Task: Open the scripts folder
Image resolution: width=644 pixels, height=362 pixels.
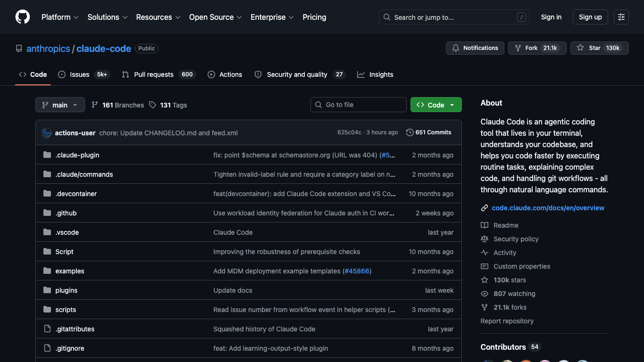Action: (x=66, y=310)
